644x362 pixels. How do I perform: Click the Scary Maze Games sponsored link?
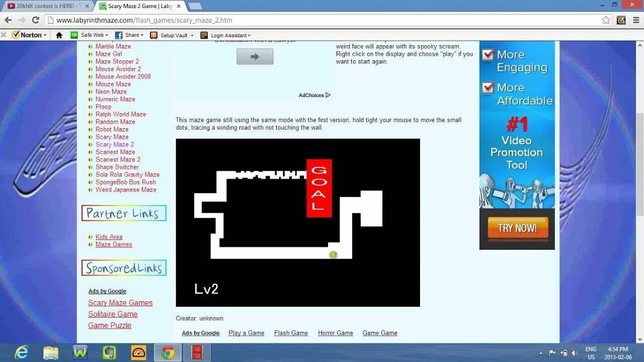[x=120, y=303]
